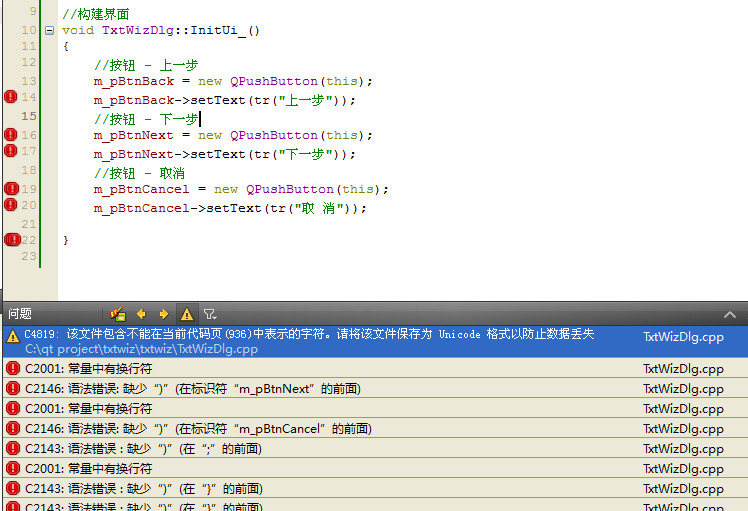The height and width of the screenshot is (511, 748).
Task: Select the C2143 error before semicolon
Action: click(150, 449)
